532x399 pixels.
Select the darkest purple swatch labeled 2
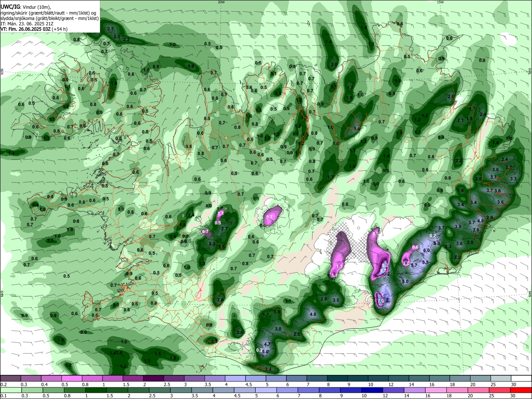tap(153, 379)
